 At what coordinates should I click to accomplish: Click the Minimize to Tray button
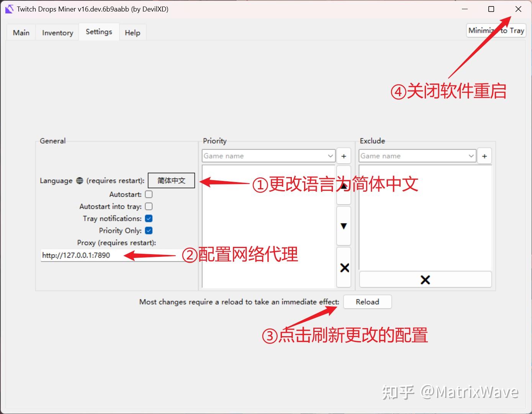496,31
